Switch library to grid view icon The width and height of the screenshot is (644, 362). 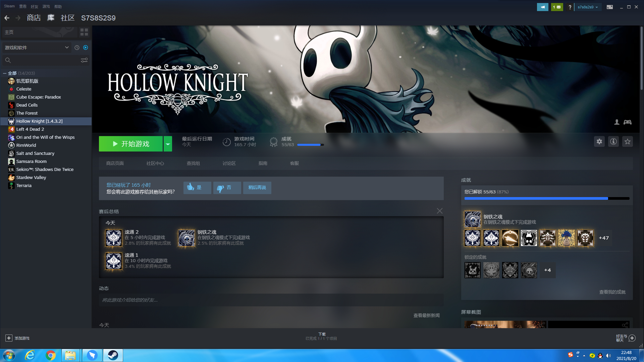[84, 32]
